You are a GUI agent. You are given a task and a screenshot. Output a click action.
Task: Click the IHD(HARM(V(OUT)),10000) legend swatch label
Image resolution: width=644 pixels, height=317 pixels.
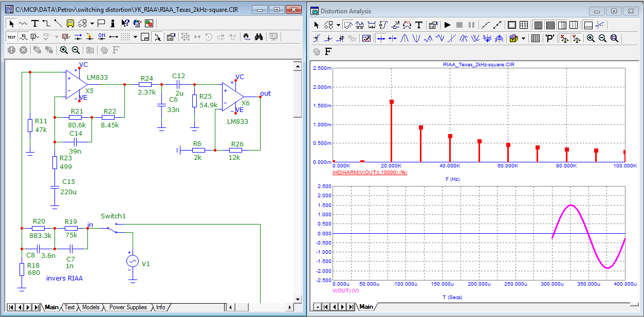pos(370,172)
